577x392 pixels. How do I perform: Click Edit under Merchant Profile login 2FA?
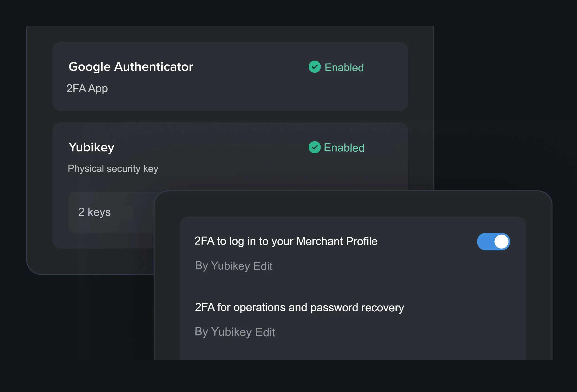pyautogui.click(x=263, y=266)
